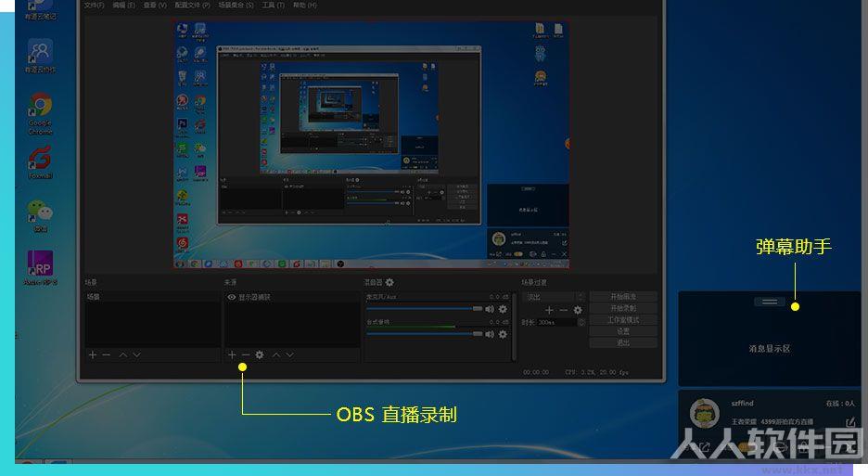Image resolution: width=868 pixels, height=476 pixels.
Task: Open OBS 设置 button
Action: click(x=623, y=331)
